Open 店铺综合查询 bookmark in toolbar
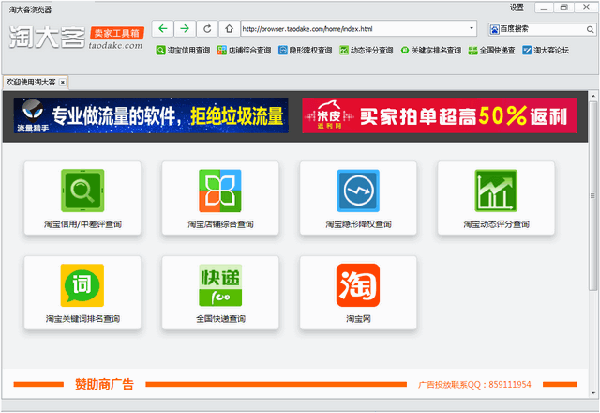Viewport: 600px width, 413px height. [244, 50]
